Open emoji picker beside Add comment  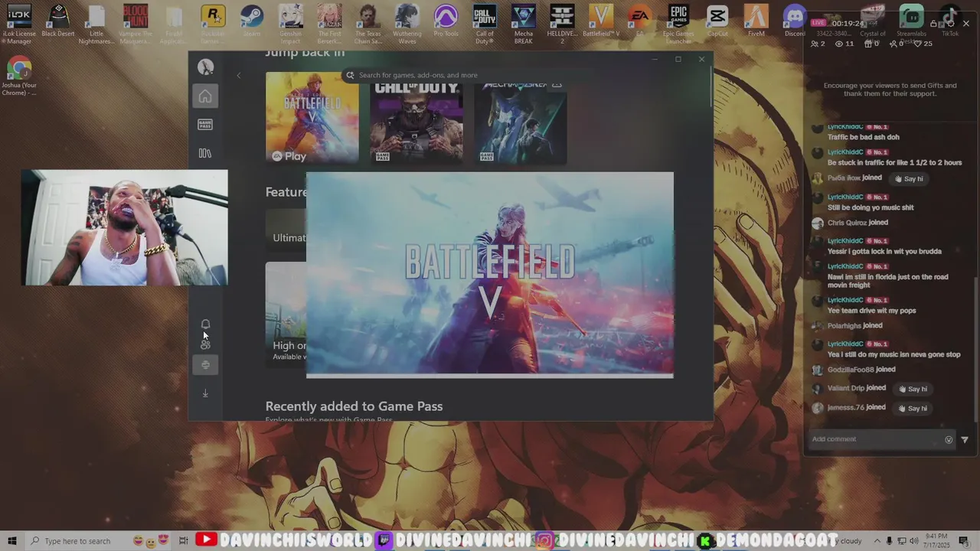[x=949, y=439]
